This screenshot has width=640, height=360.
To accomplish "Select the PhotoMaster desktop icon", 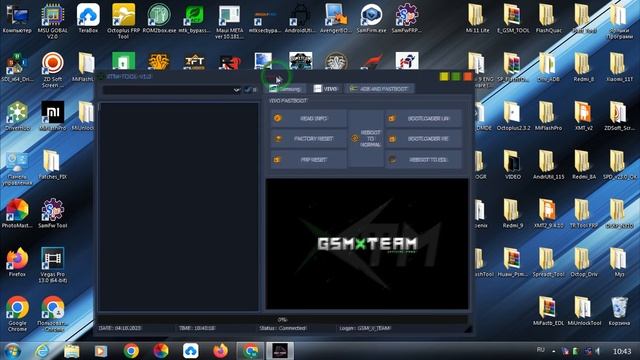I will (17, 214).
